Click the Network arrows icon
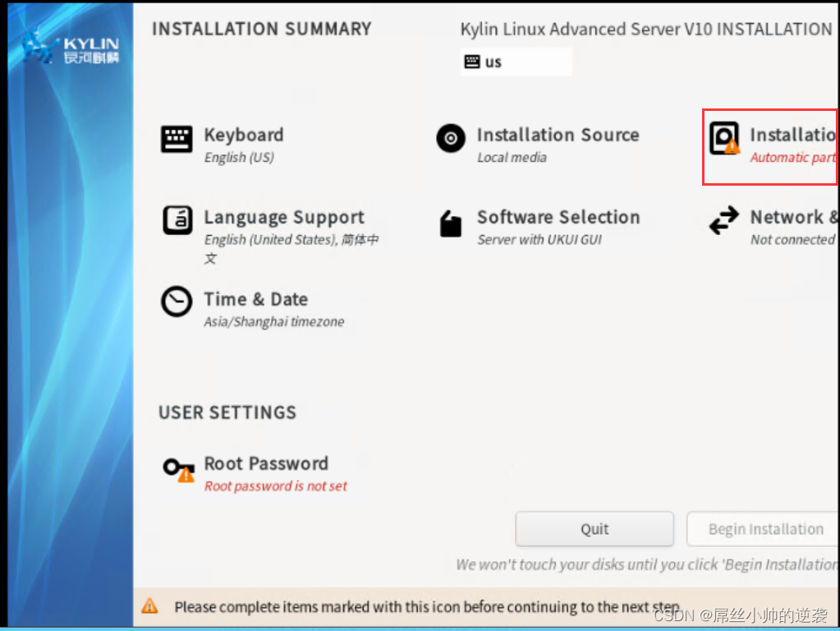 coord(723,221)
